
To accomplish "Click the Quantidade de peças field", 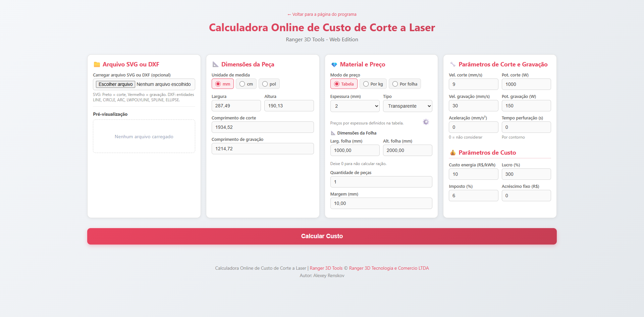I will click(x=381, y=182).
